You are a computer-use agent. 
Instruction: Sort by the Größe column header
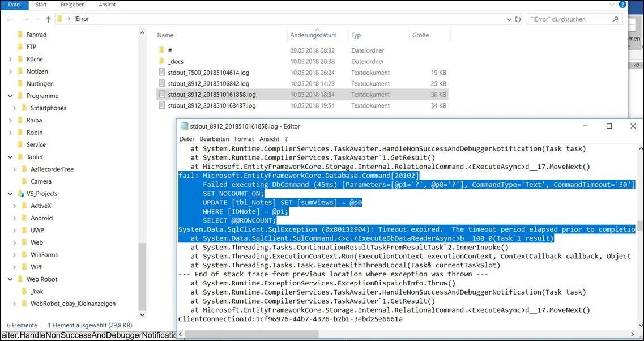[x=421, y=35]
